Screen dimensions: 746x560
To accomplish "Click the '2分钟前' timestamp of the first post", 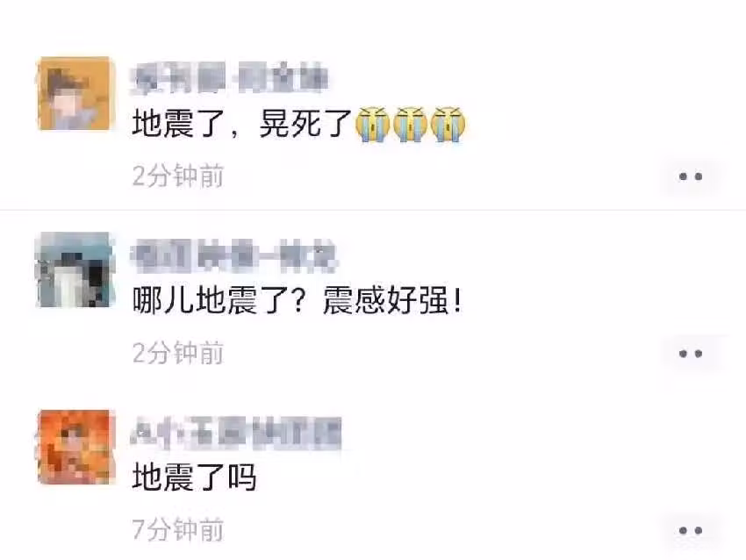I will tap(178, 176).
